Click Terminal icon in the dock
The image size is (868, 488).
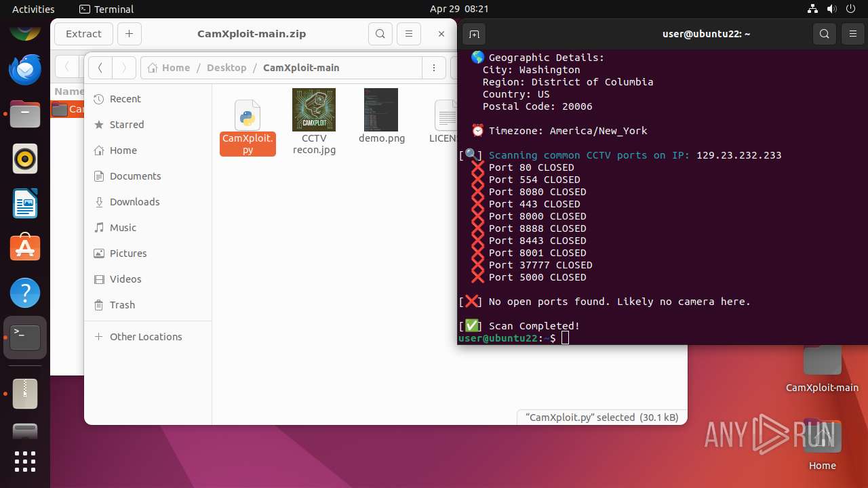(x=25, y=338)
